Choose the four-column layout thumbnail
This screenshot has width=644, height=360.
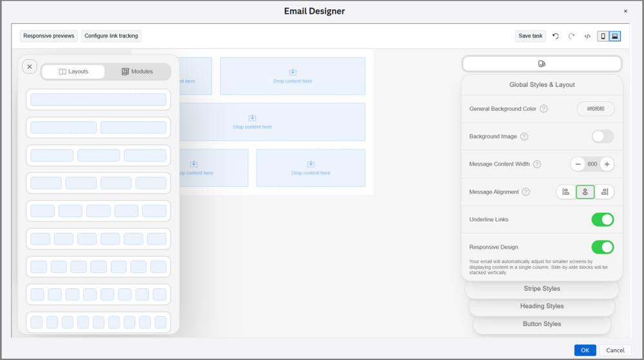tap(98, 183)
